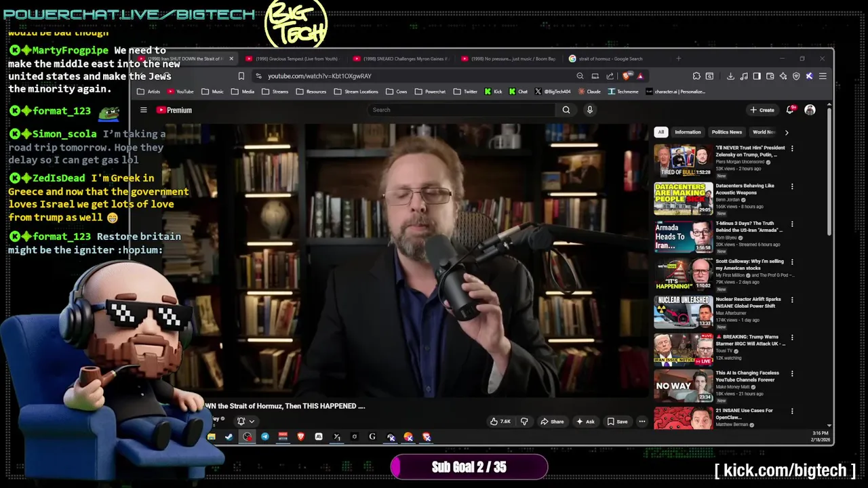868x488 pixels.
Task: Open Armada Heads To Iran thumbnail
Action: (683, 237)
